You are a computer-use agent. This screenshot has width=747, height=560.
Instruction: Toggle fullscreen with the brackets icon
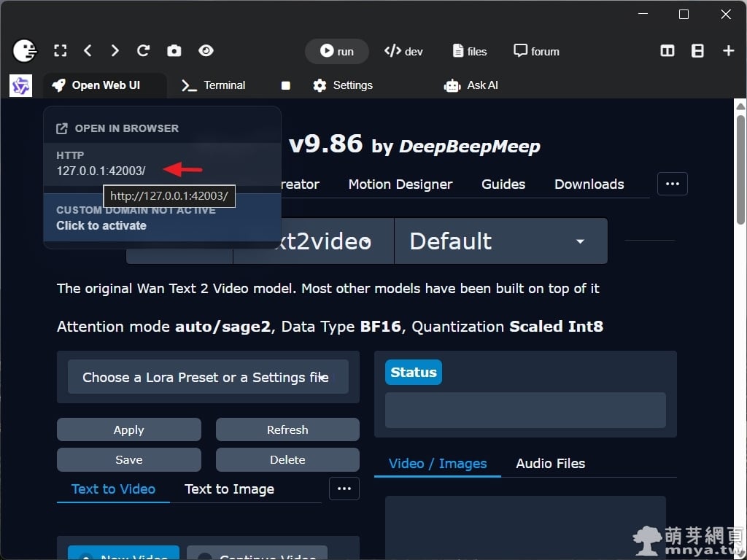[61, 50]
